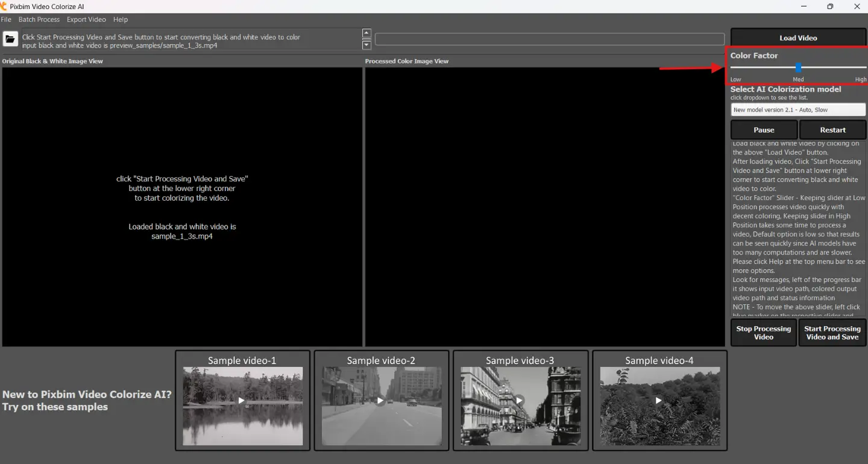Expand the AI Colorization model dropdown
The width and height of the screenshot is (868, 464).
tap(798, 110)
